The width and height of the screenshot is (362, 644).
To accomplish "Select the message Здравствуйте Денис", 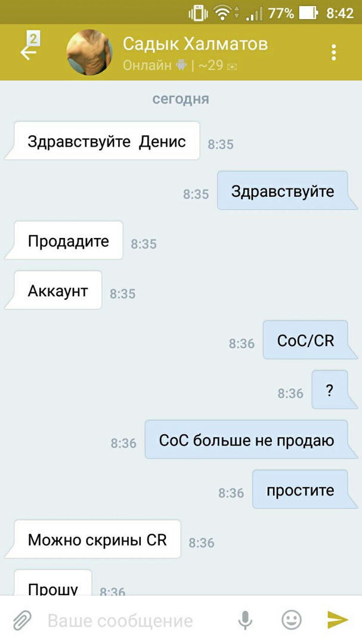I will point(107,141).
